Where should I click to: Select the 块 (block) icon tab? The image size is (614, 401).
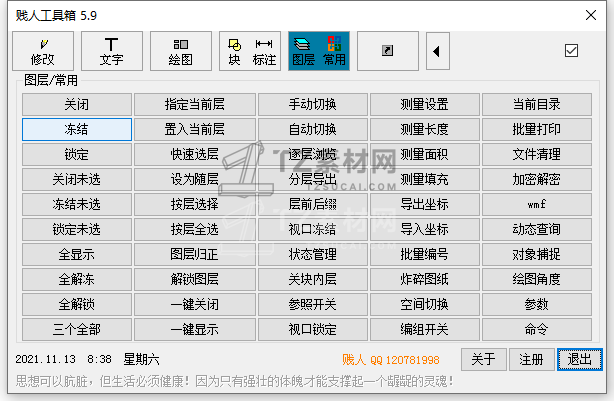234,51
